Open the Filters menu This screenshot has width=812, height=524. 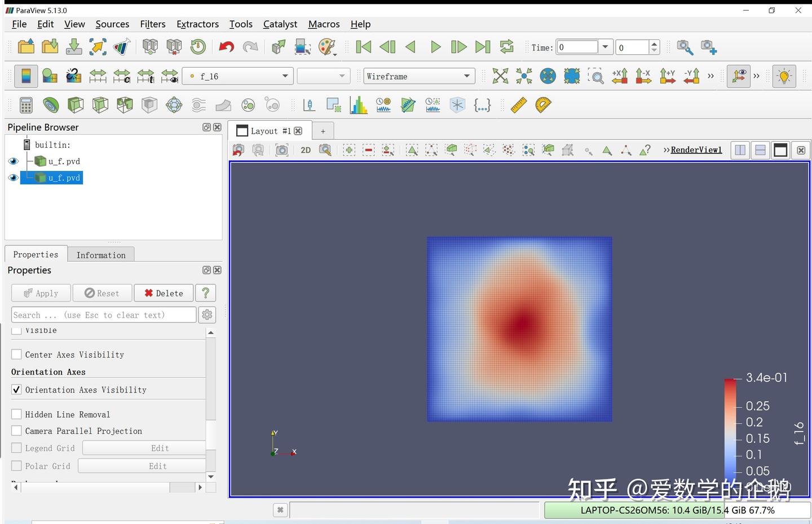click(153, 24)
